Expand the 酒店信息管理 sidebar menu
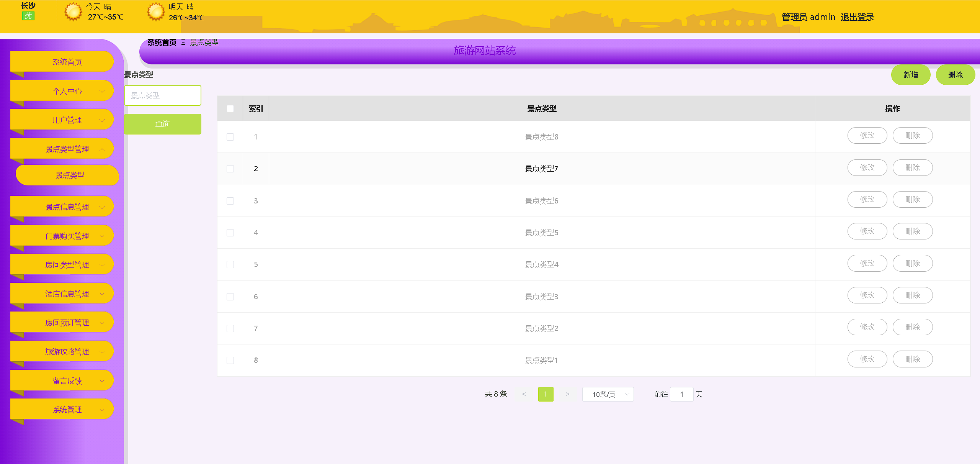 coord(67,294)
